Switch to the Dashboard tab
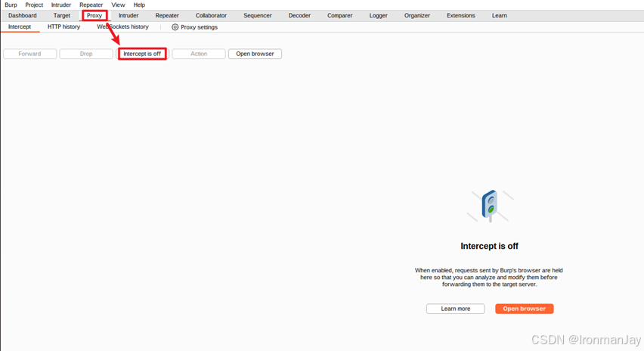 pos(23,16)
